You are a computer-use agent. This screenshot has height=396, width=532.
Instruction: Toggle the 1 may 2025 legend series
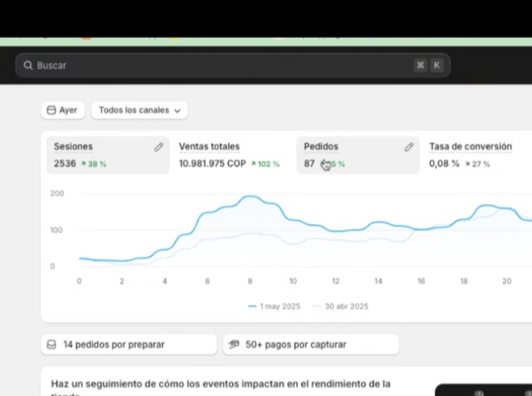tap(276, 306)
